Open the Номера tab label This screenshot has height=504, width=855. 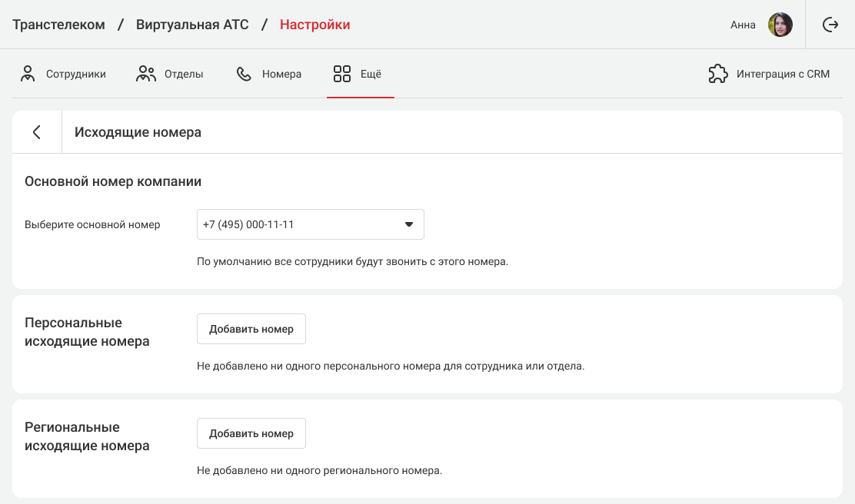coord(281,75)
